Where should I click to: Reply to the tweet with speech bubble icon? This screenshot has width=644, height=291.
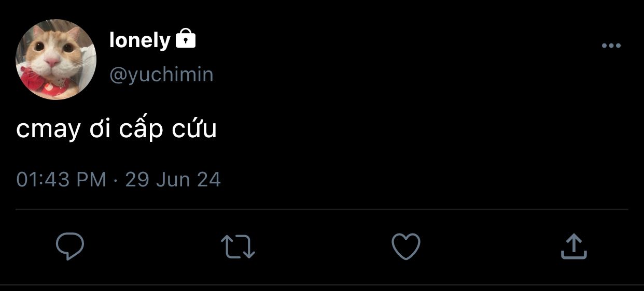[x=70, y=246]
